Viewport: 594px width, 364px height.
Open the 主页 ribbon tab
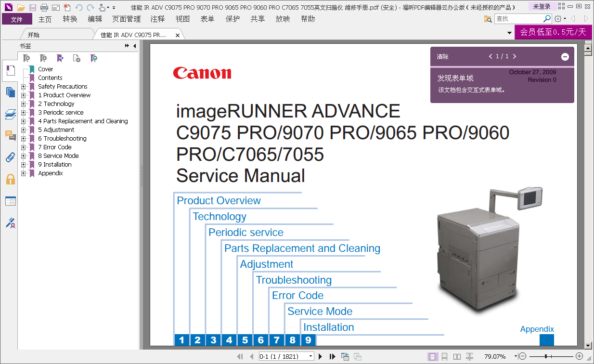pos(45,19)
